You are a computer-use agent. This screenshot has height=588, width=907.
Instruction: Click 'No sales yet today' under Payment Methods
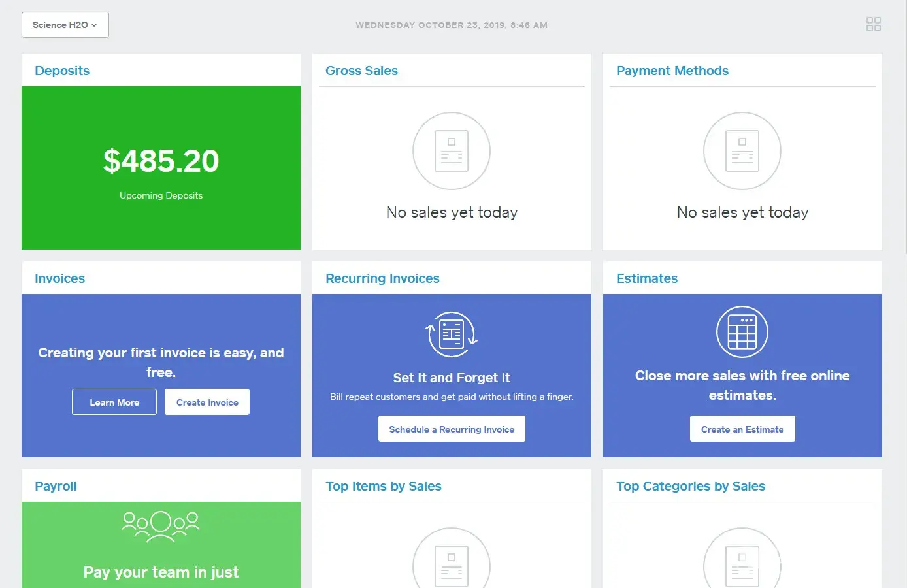742,212
